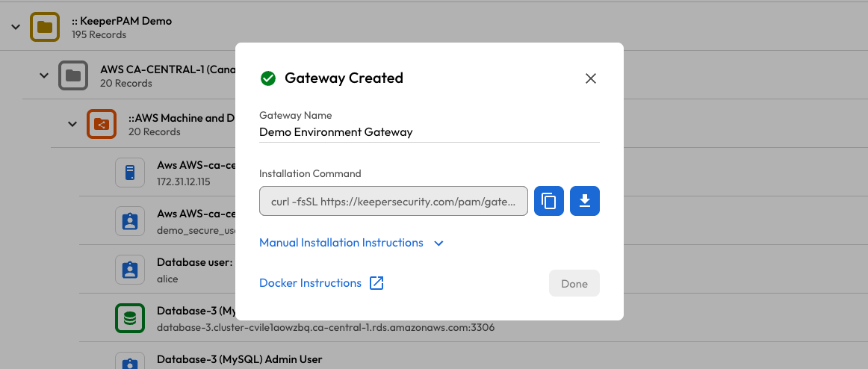Collapse the AWS Machine folder chevron
Image resolution: width=868 pixels, height=369 pixels.
tap(72, 124)
